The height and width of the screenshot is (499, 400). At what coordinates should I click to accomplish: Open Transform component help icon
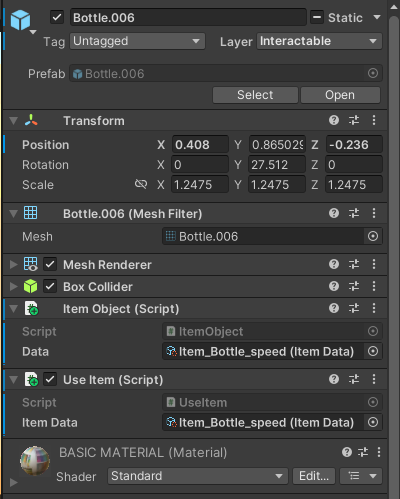click(x=334, y=120)
